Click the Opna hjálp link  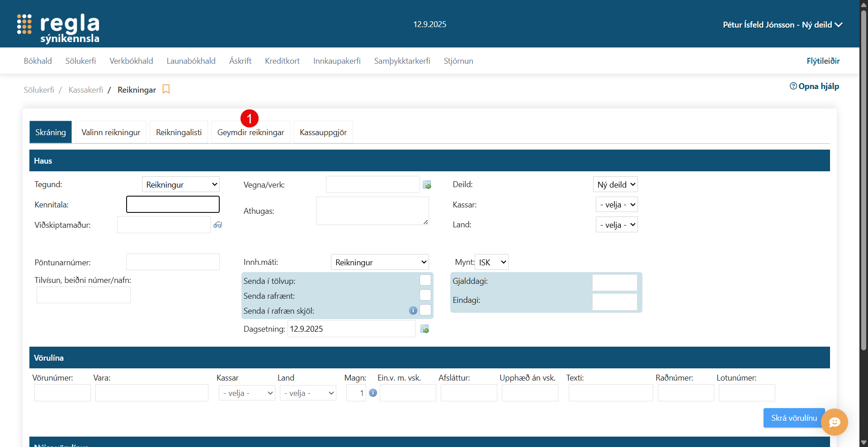coord(814,86)
